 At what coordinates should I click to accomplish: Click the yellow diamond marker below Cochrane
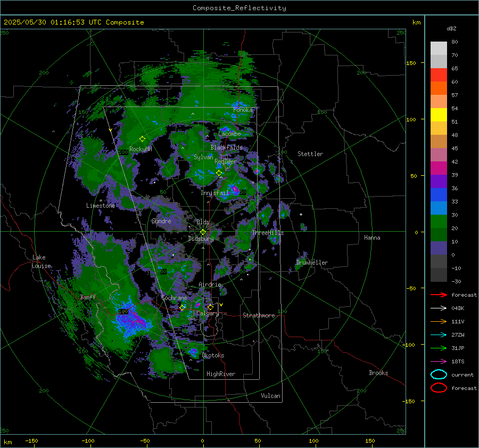183,308
